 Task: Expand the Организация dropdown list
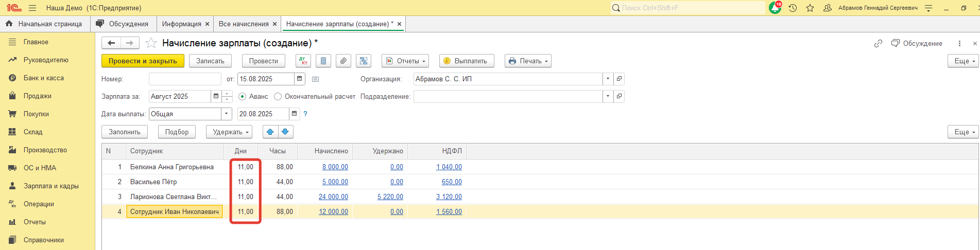608,79
